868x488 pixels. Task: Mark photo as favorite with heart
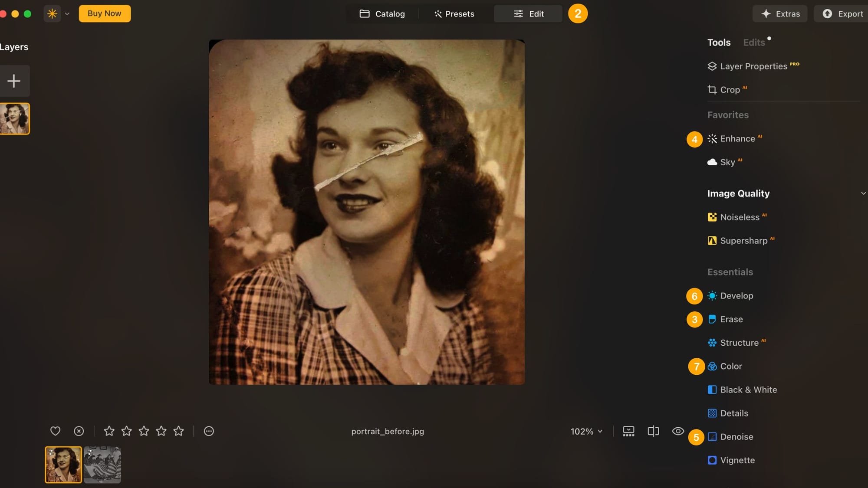(x=55, y=431)
